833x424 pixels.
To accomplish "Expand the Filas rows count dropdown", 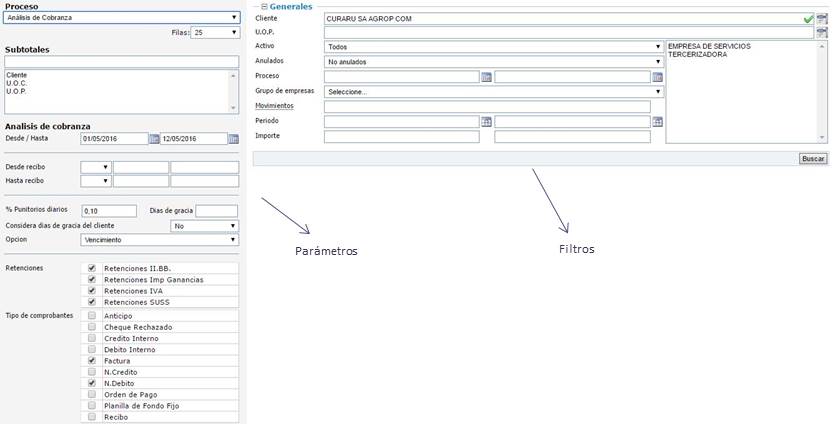I will point(216,33).
